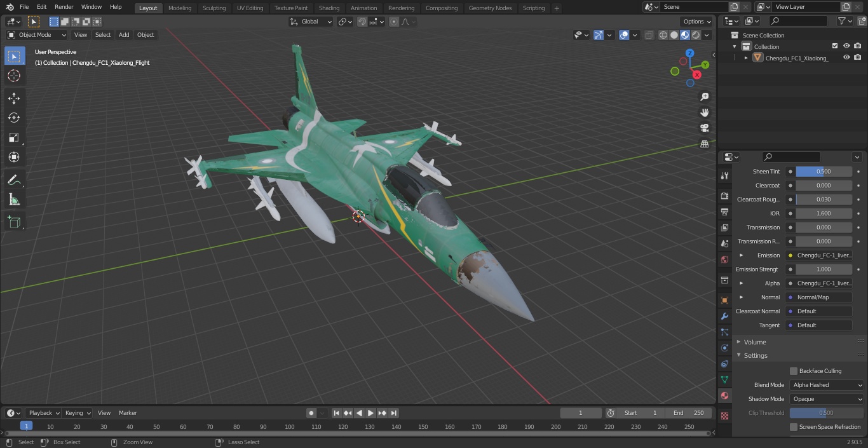Viewport: 868px width, 448px height.
Task: Open the Object Mode dropdown
Action: pyautogui.click(x=37, y=35)
